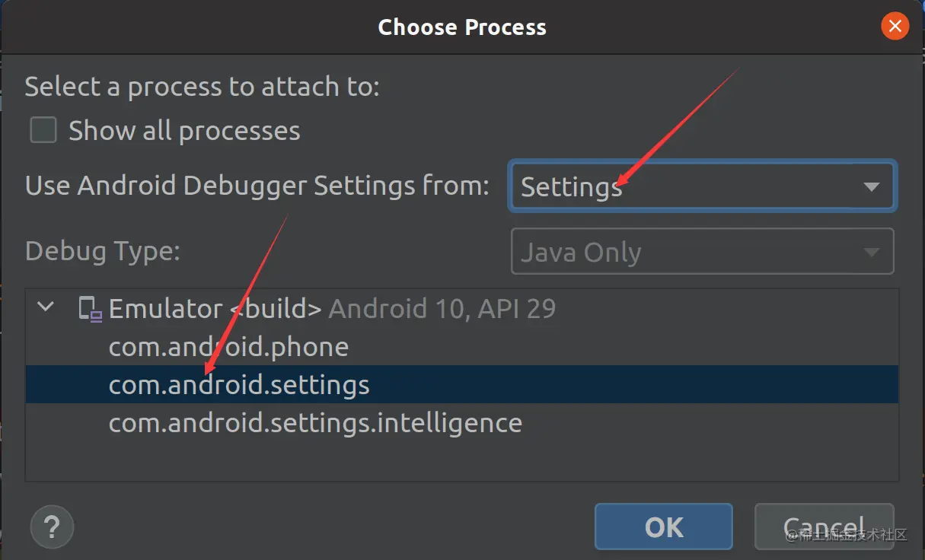Collapse the Emulator device node chevron
Screen dimensions: 925x560
point(46,308)
